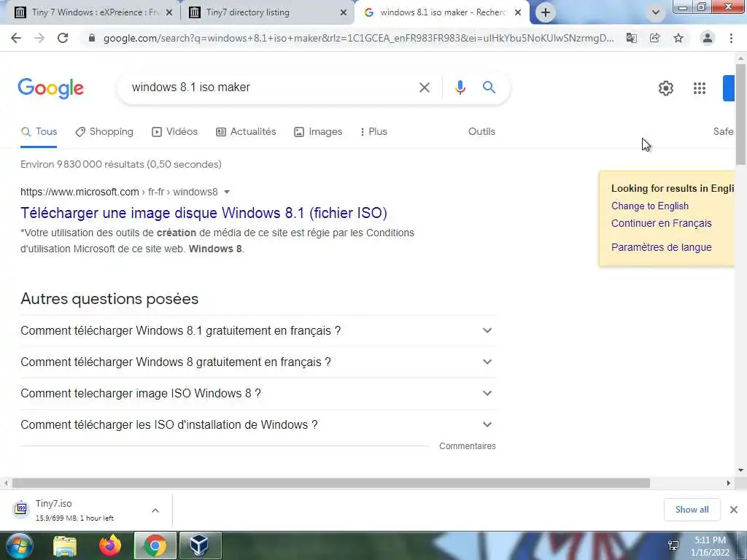This screenshot has height=560, width=747.
Task: Open Chrome's three-dot menu
Action: click(731, 38)
